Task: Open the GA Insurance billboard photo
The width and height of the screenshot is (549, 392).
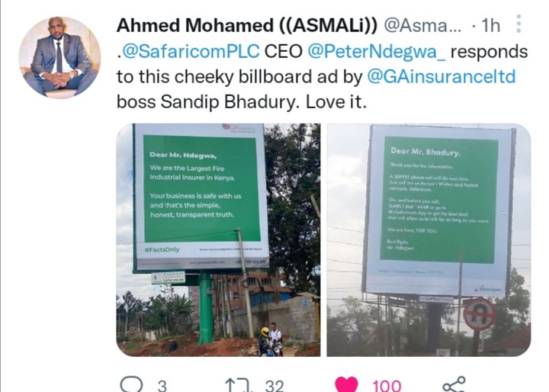Action: pyautogui.click(x=218, y=240)
